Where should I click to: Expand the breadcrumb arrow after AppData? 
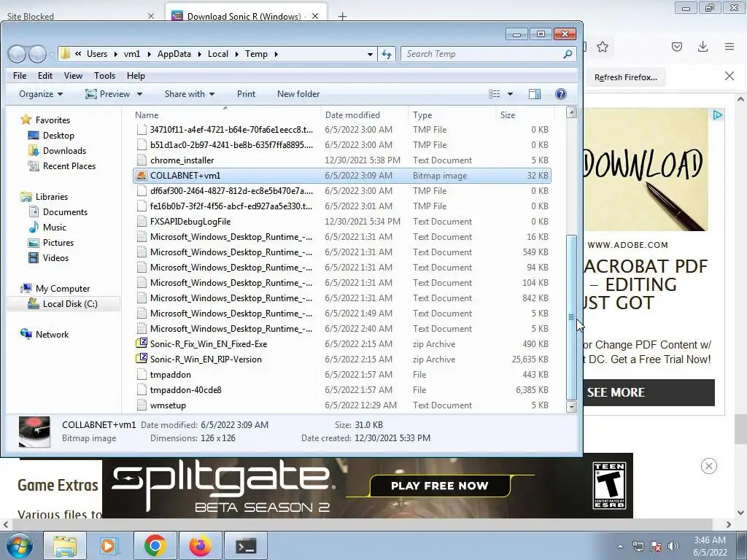(x=198, y=54)
